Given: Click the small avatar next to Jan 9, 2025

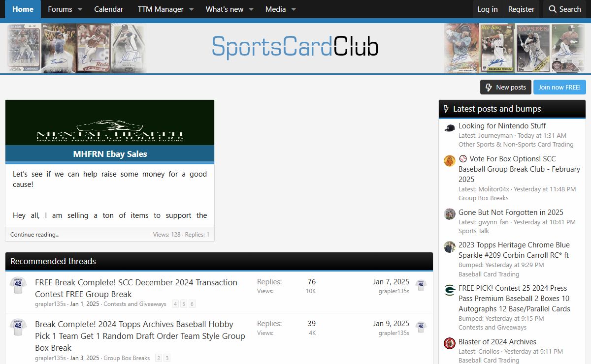Looking at the screenshot, I should tap(421, 326).
